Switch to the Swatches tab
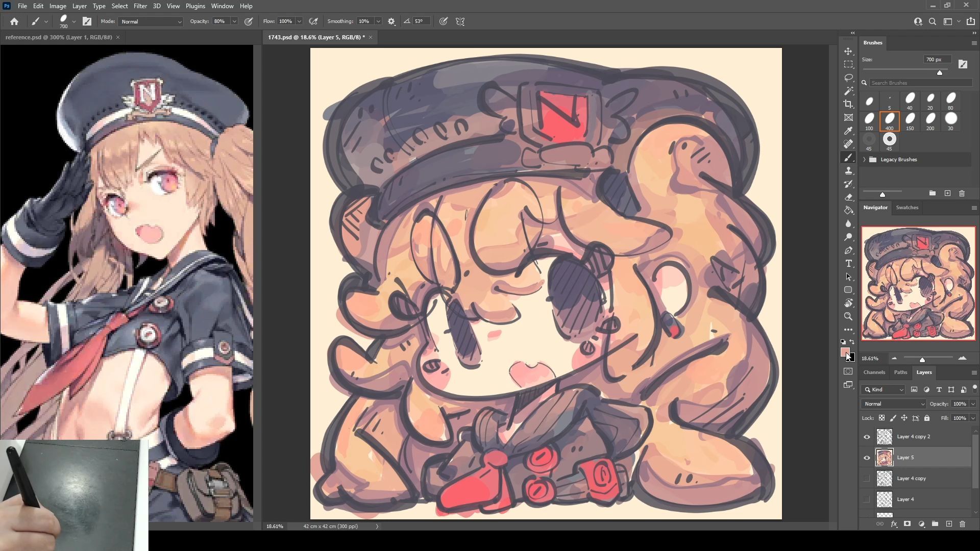Viewport: 980px width, 551px height. 907,207
